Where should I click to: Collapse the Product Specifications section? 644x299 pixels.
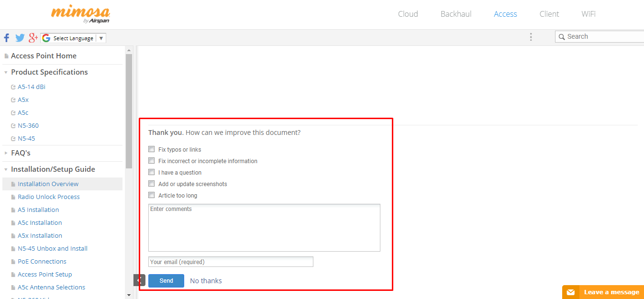(6, 72)
